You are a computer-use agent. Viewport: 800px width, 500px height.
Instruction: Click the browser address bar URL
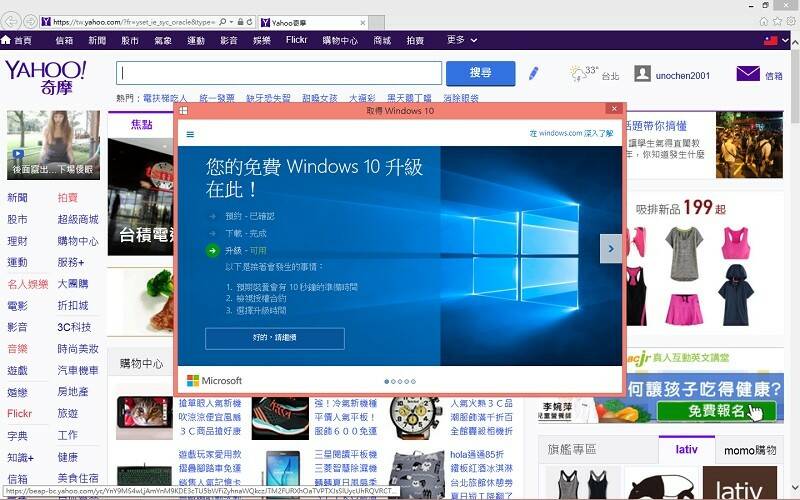click(x=133, y=22)
